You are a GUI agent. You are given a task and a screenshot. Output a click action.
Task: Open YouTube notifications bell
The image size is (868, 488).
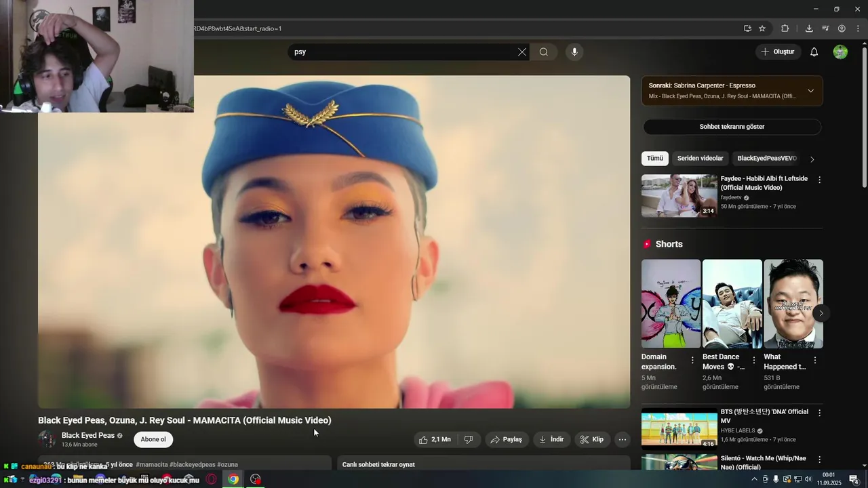(x=814, y=52)
